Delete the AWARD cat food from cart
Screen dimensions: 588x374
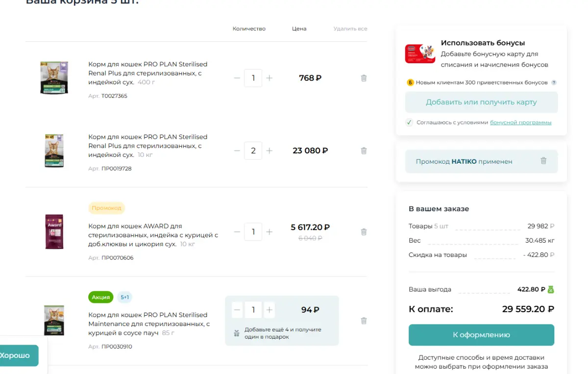[364, 231]
